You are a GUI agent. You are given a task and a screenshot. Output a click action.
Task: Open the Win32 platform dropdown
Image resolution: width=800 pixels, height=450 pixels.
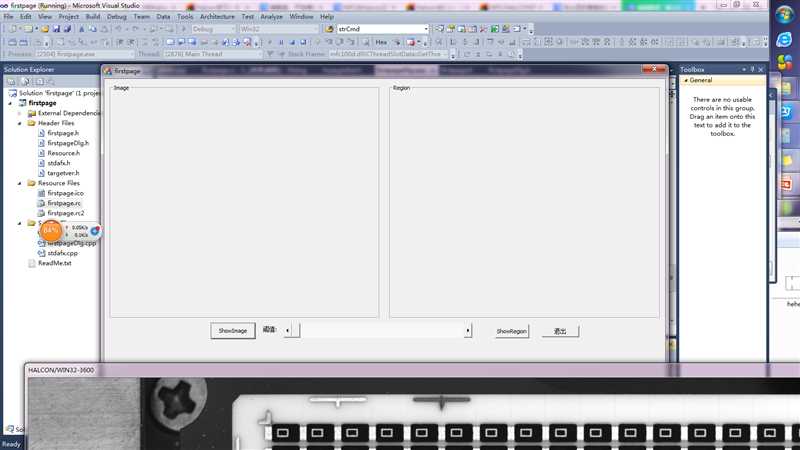click(279, 29)
